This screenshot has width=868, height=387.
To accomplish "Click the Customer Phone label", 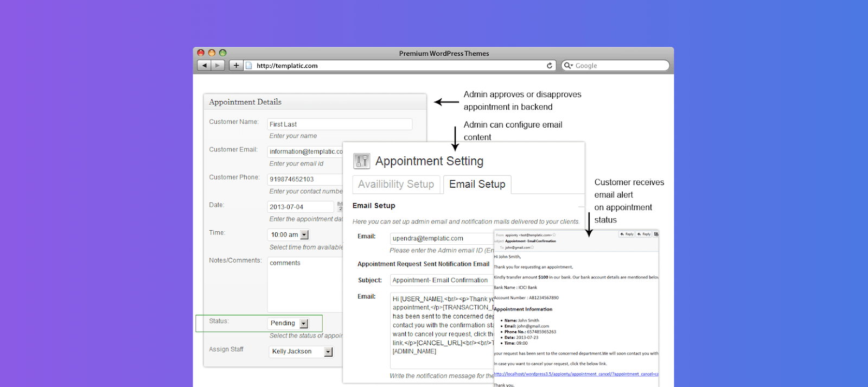I will coord(234,177).
